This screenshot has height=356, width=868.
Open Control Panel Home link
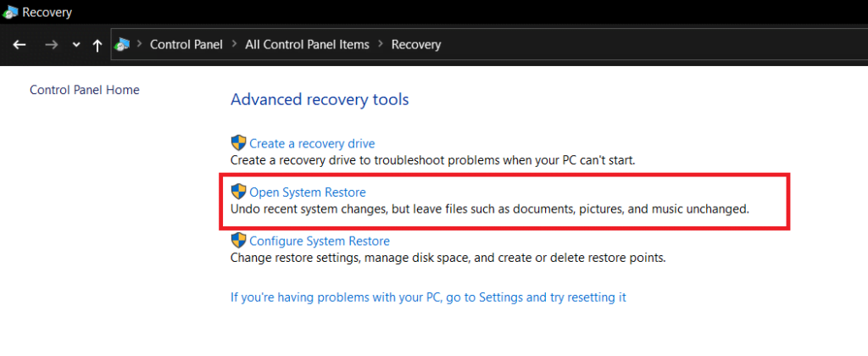click(x=85, y=90)
